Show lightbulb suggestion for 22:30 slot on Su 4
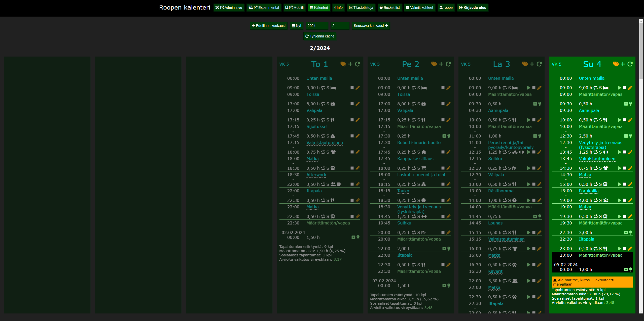Viewport: 644px width, 321px height. 631,233
